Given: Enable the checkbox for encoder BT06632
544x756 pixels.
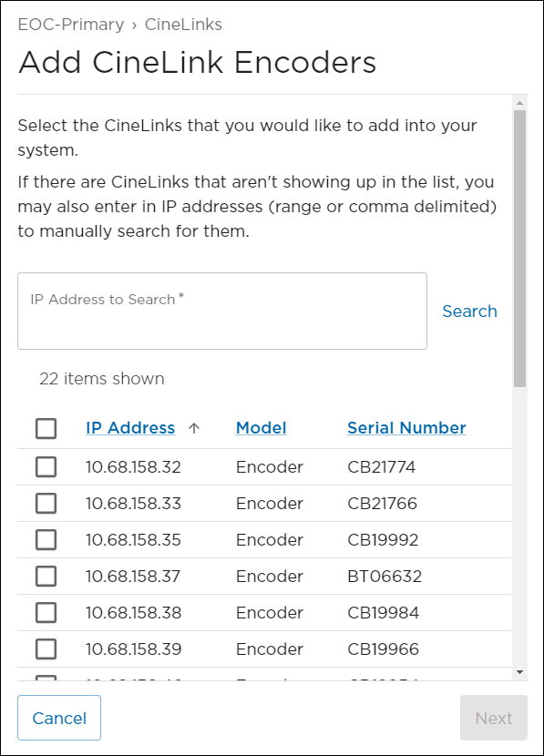Looking at the screenshot, I should click(46, 576).
